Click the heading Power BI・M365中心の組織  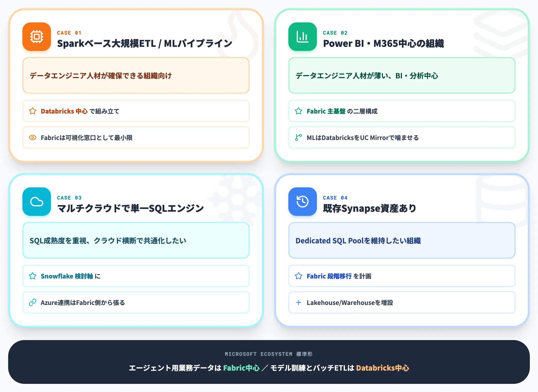coord(383,44)
